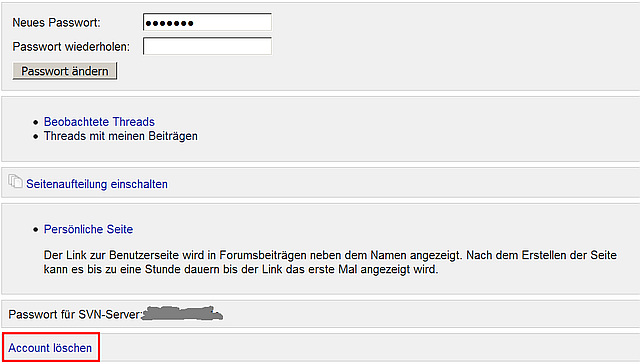Select Threads mit meinen Beiträgen entry
Viewport: 640px width, 364px height.
[121, 136]
